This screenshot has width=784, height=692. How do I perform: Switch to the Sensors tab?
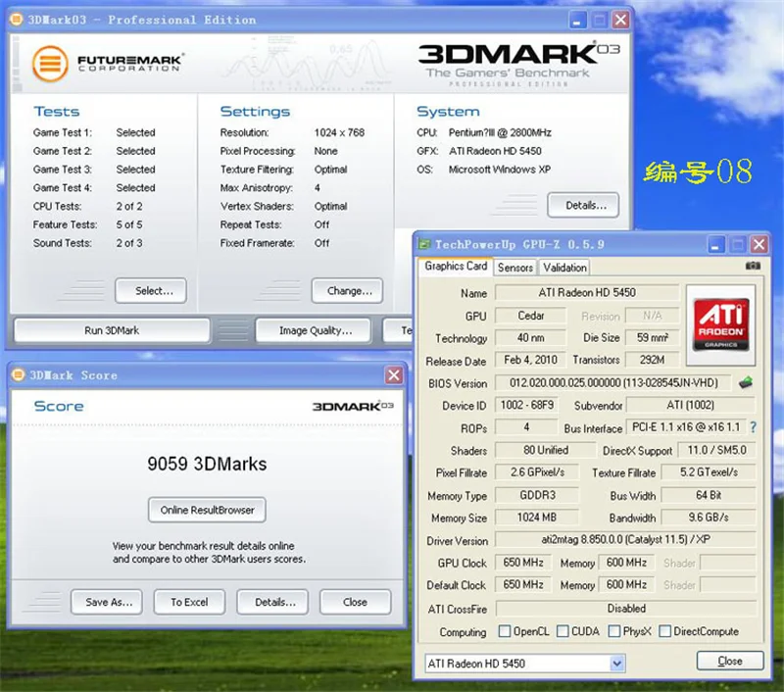tap(514, 267)
